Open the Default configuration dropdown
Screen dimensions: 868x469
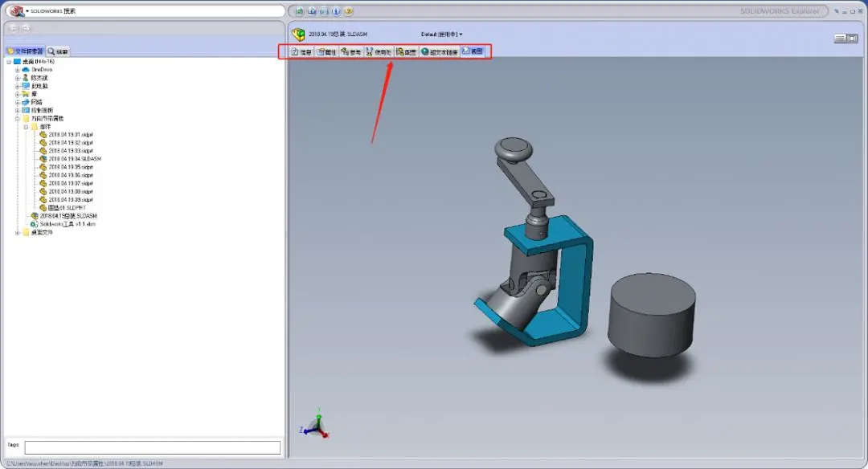coord(441,35)
